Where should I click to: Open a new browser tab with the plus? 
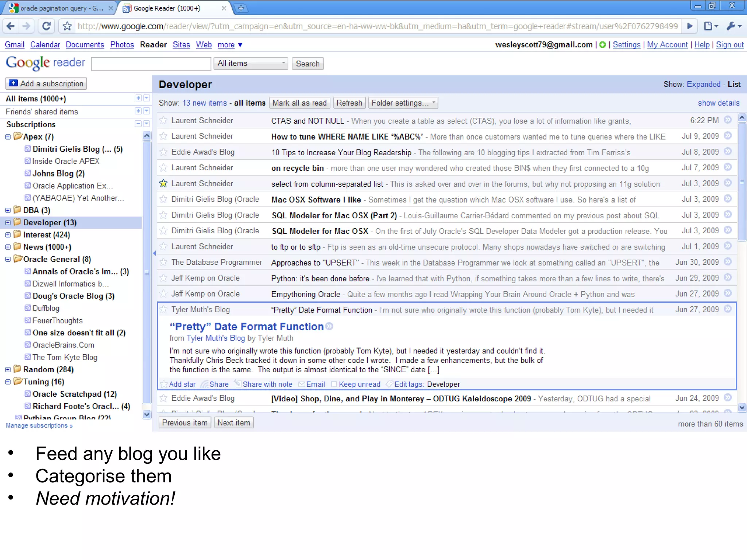click(241, 8)
